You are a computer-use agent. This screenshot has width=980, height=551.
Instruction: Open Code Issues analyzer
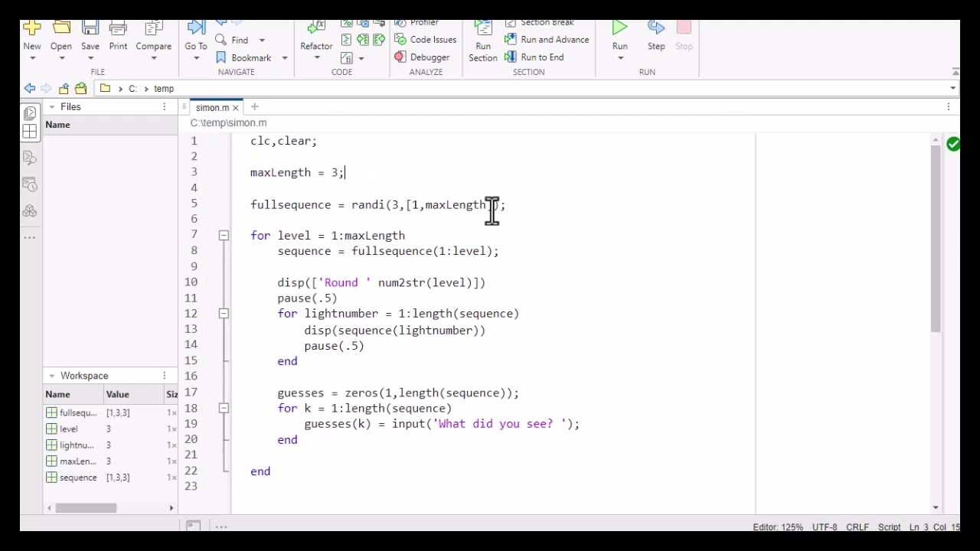[426, 40]
